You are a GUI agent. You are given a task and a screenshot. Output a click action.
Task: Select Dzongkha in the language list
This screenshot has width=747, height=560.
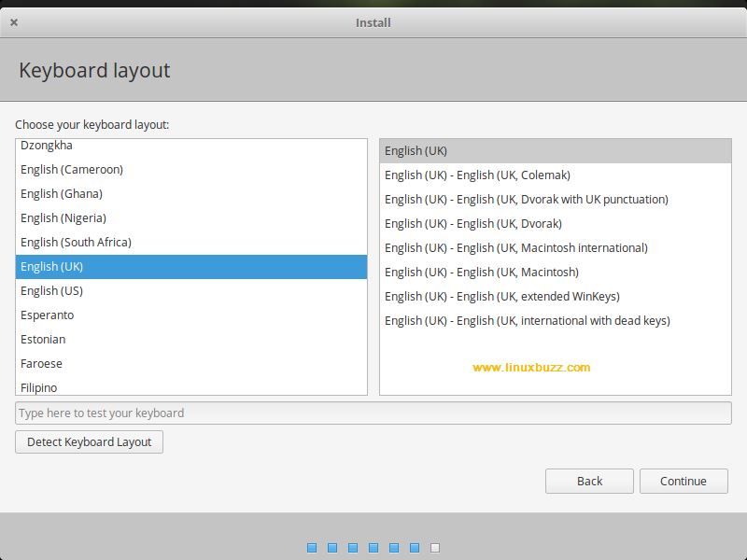pyautogui.click(x=191, y=146)
